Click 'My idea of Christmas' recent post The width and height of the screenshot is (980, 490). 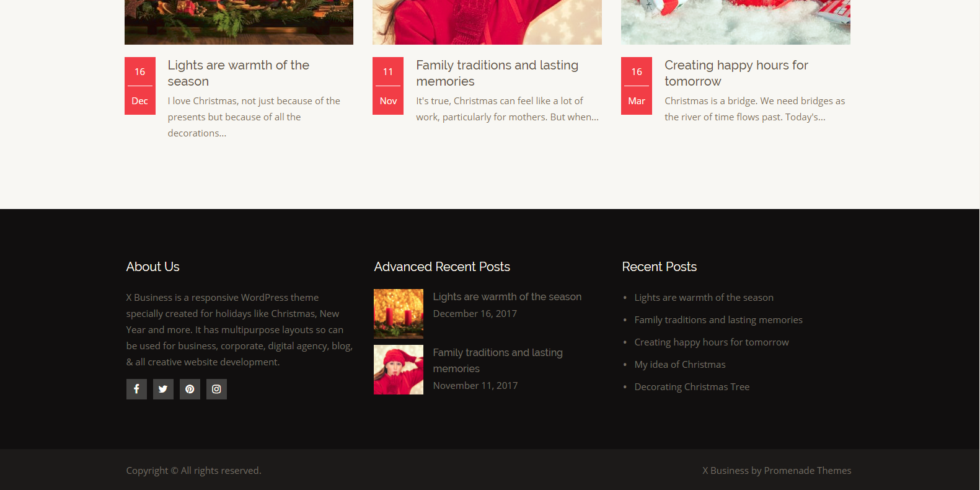pos(679,365)
